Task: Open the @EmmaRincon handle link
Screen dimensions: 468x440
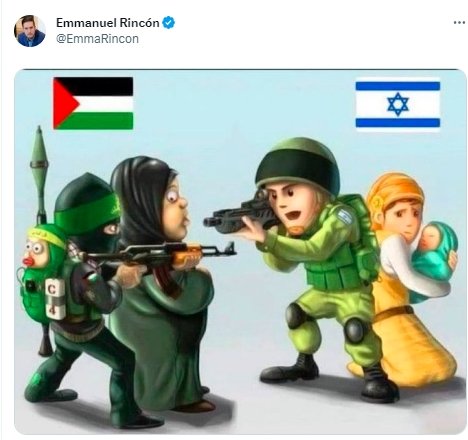Action: point(97,39)
